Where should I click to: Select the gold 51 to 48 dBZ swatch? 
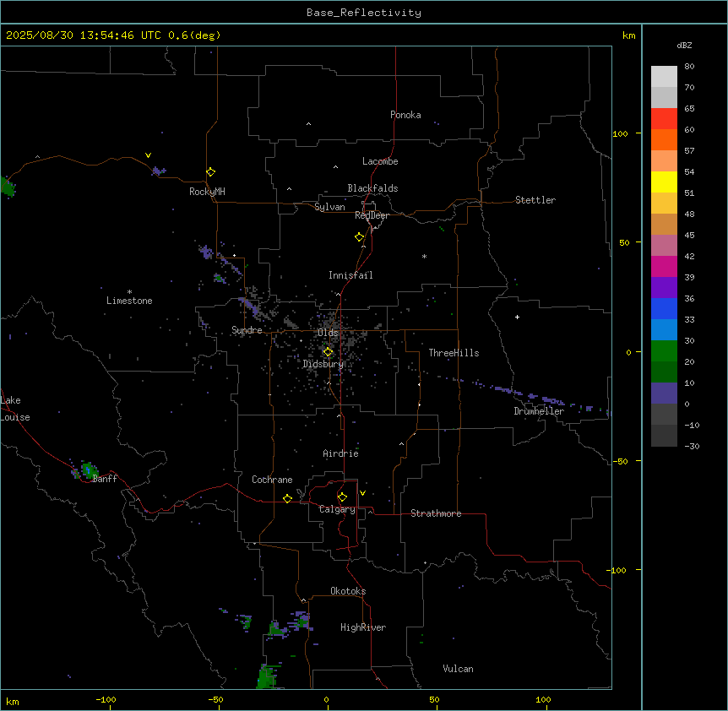664,204
